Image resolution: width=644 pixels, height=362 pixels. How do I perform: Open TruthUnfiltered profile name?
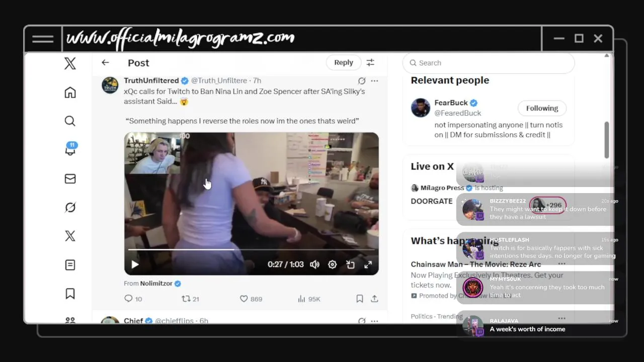(151, 80)
